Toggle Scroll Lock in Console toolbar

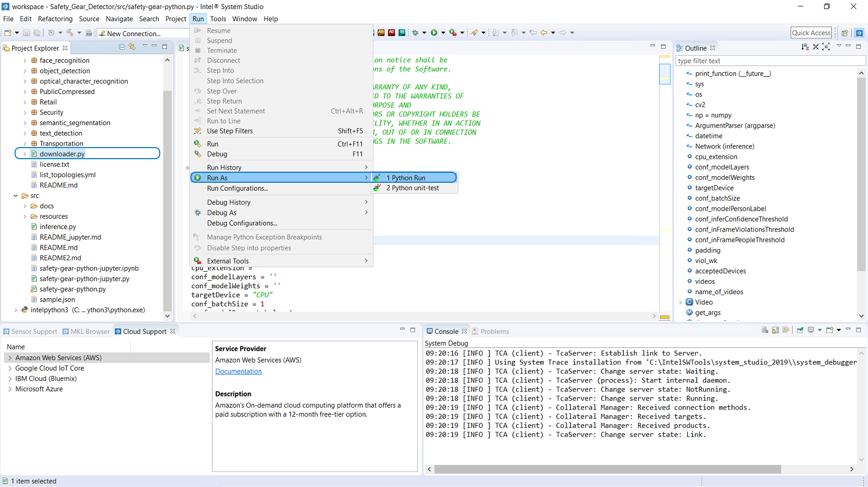pos(776,330)
